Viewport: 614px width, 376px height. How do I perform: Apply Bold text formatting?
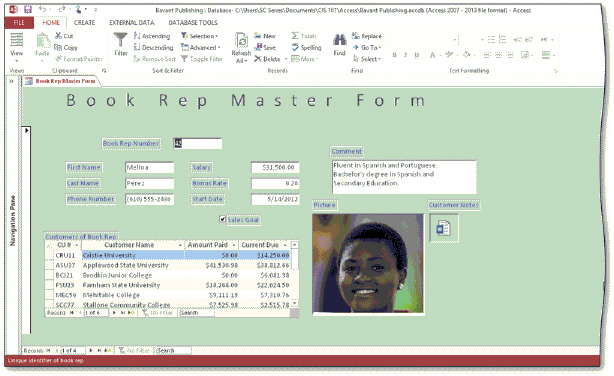[394, 55]
